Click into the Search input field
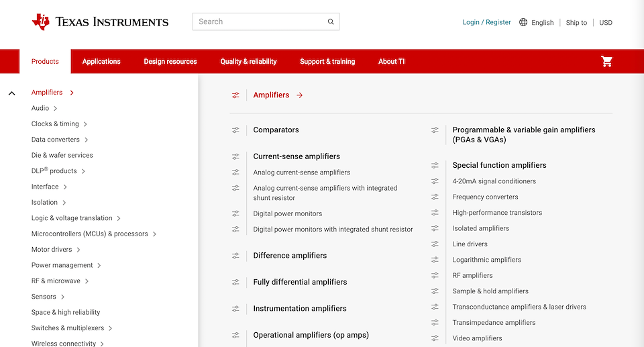Image resolution: width=644 pixels, height=347 pixels. (258, 21)
